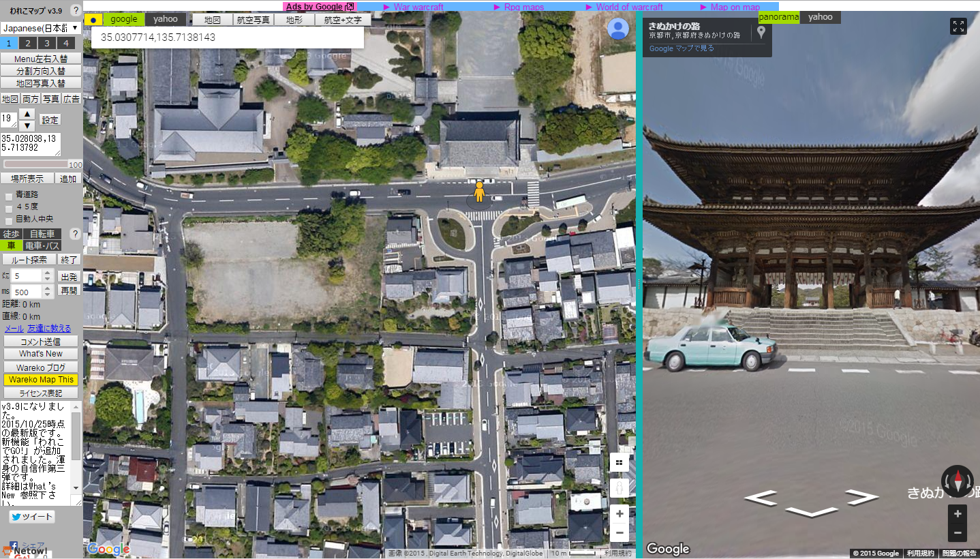Toggle fullscreen on the street view panorama
This screenshot has width=980, height=559.
point(958,26)
